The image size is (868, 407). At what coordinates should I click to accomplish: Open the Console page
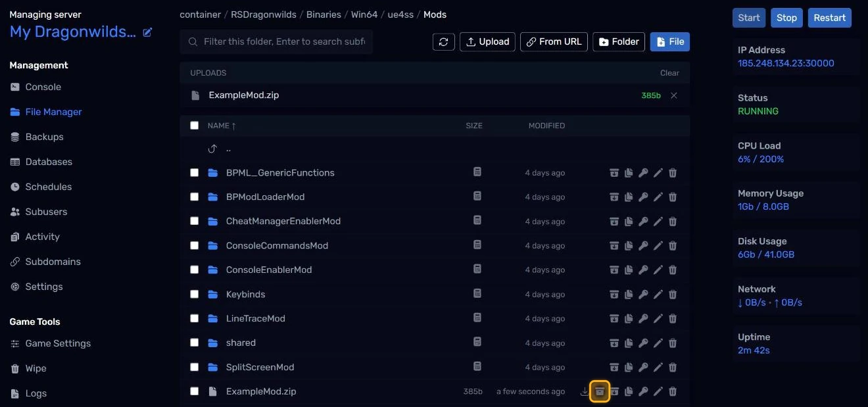pos(43,87)
